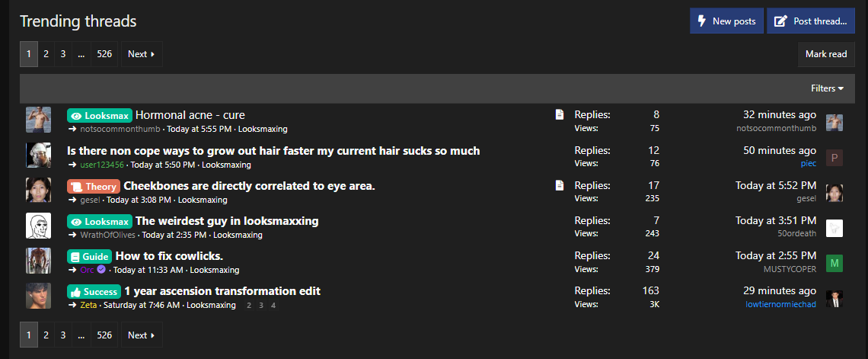Click the Post thread button
This screenshot has width=868, height=359.
coord(811,21)
